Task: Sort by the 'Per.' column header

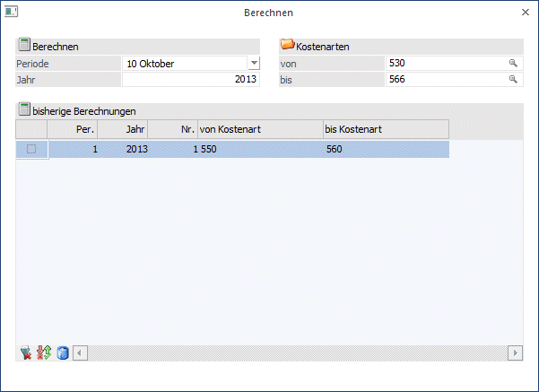Action: point(72,130)
